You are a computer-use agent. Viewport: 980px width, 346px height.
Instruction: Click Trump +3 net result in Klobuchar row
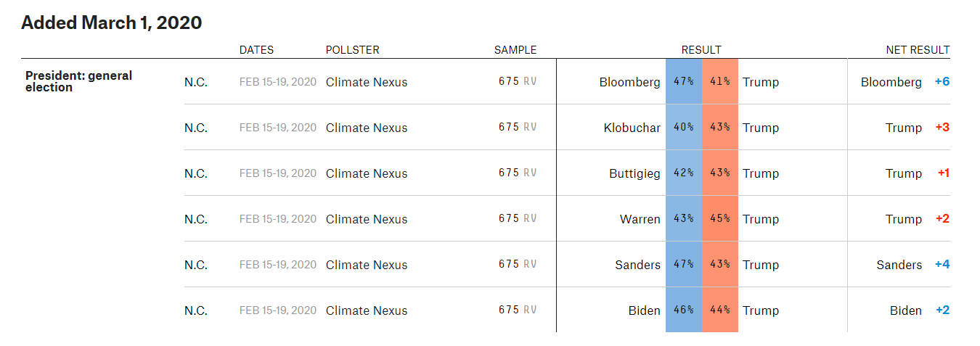pyautogui.click(x=918, y=128)
